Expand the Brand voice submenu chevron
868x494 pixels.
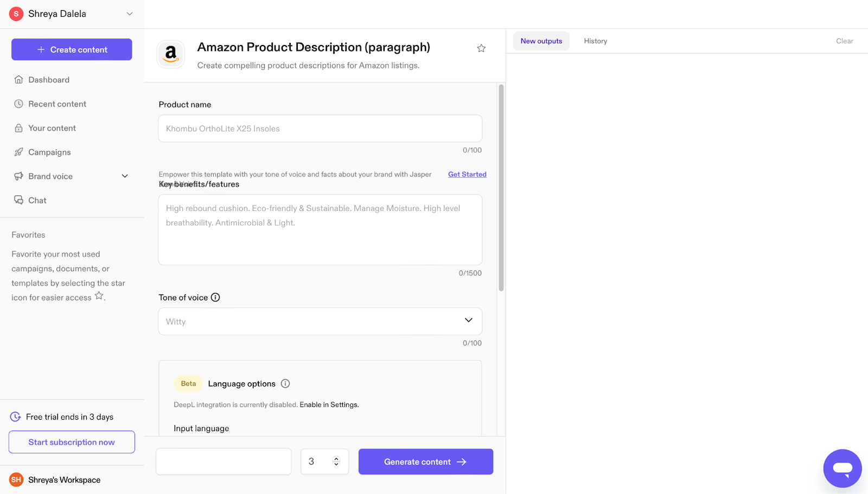pos(125,176)
